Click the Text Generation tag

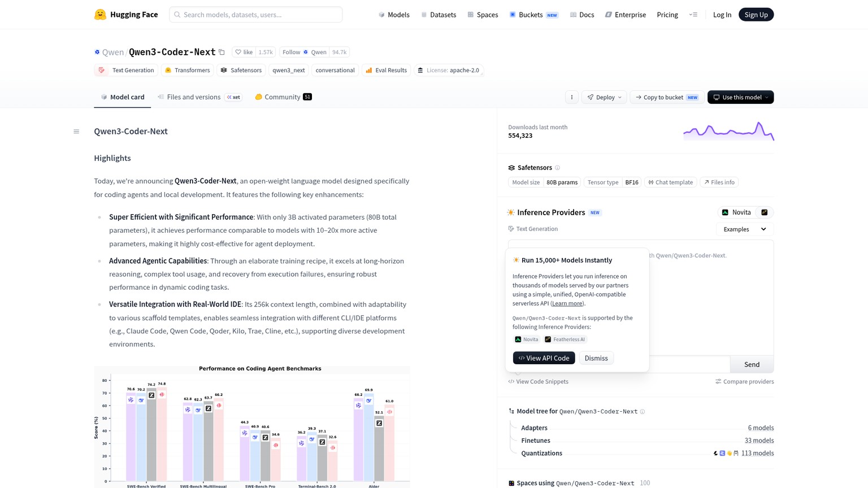click(x=126, y=71)
